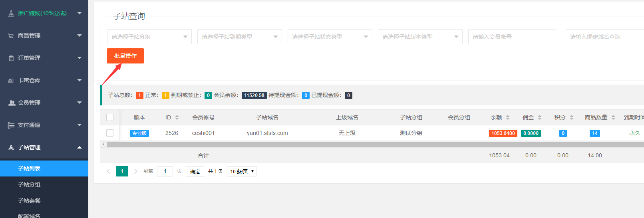Sort table by 余额 column arrows
The width and height of the screenshot is (644, 218).
[508, 117]
